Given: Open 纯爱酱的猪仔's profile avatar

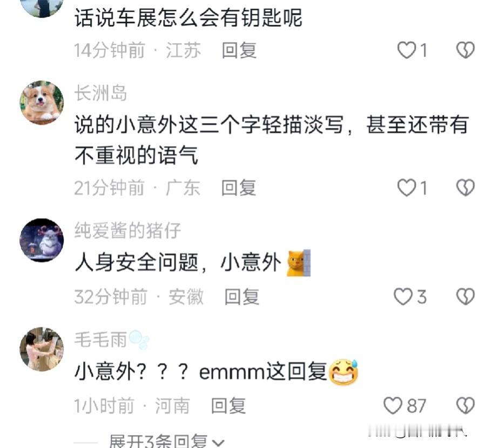Looking at the screenshot, I should 42,240.
